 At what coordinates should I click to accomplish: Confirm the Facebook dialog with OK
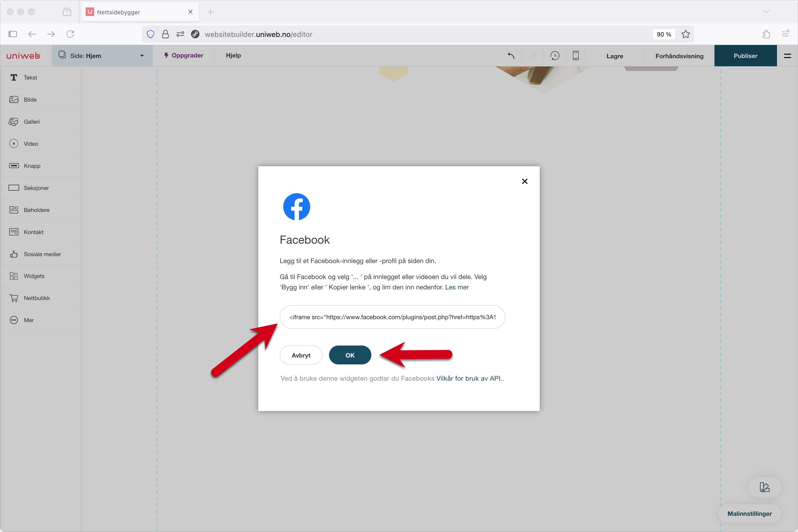coord(350,355)
